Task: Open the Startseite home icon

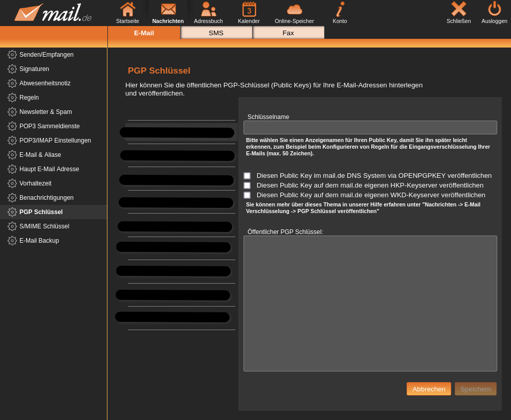Action: tap(127, 10)
